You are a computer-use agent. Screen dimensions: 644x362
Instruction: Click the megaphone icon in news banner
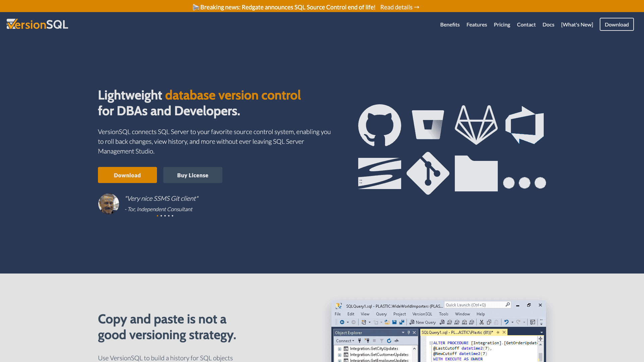196,7
